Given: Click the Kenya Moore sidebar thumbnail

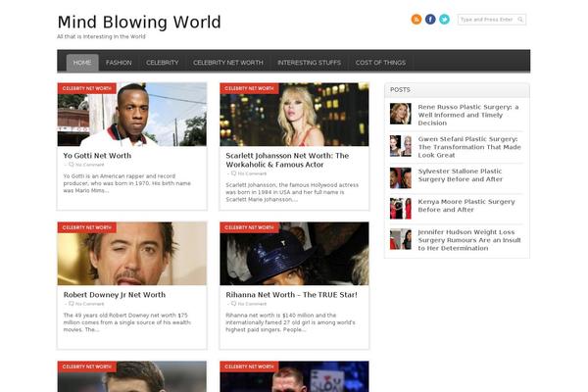Looking at the screenshot, I should [401, 209].
